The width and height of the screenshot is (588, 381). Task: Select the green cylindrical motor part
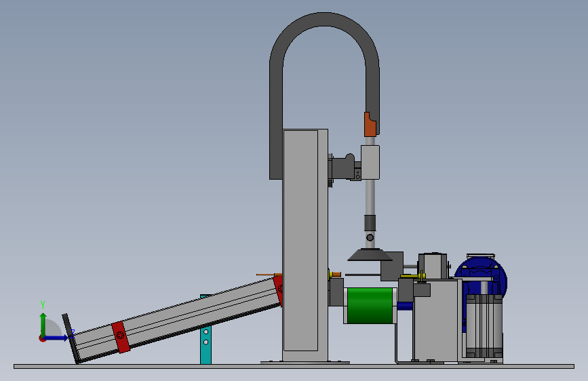(x=370, y=306)
